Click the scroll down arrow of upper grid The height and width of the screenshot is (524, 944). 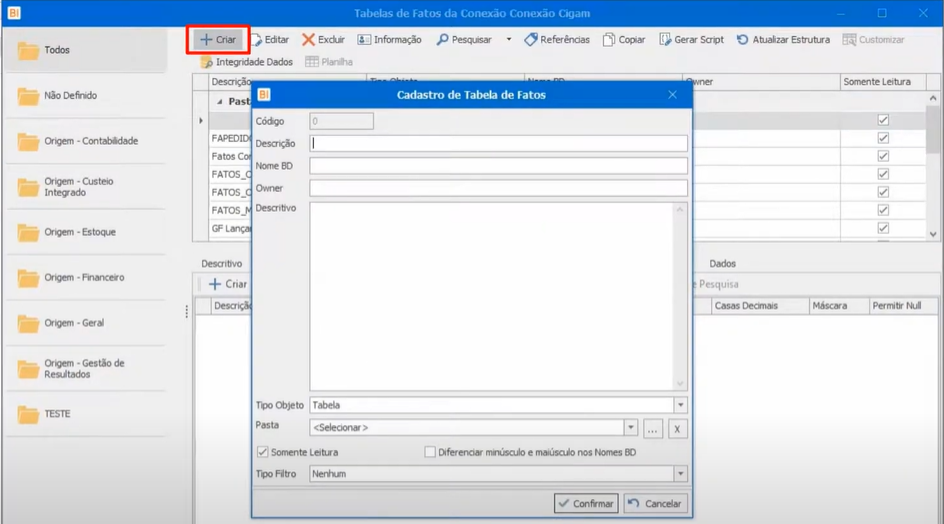click(933, 234)
